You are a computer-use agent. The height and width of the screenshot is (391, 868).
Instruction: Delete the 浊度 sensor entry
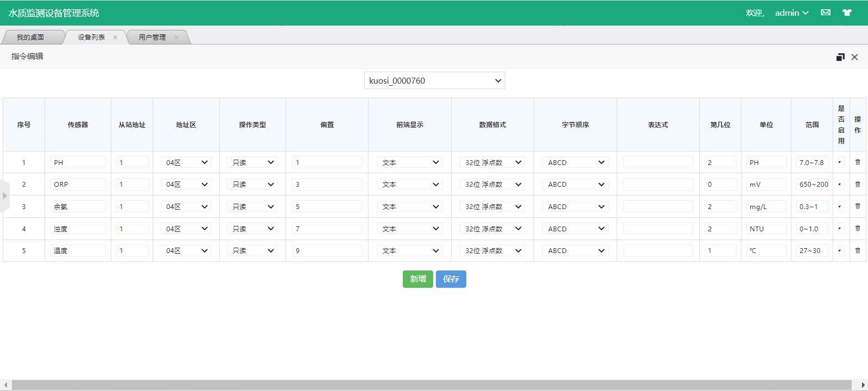tap(858, 229)
